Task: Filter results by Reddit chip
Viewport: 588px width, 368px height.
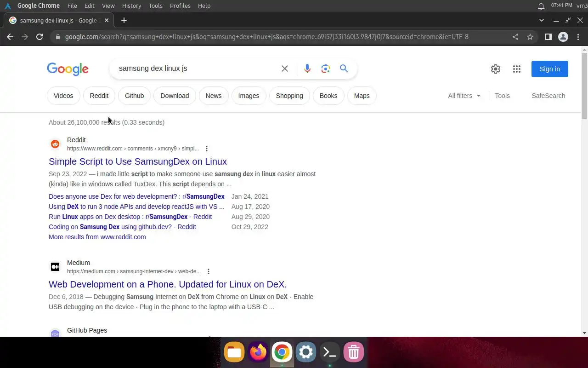Action: point(99,96)
